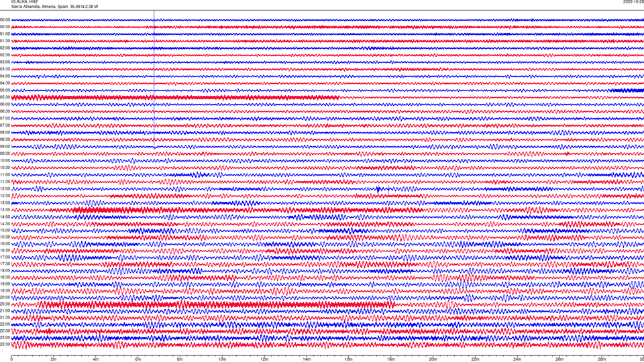Click the 16:30 time label

point(5,250)
